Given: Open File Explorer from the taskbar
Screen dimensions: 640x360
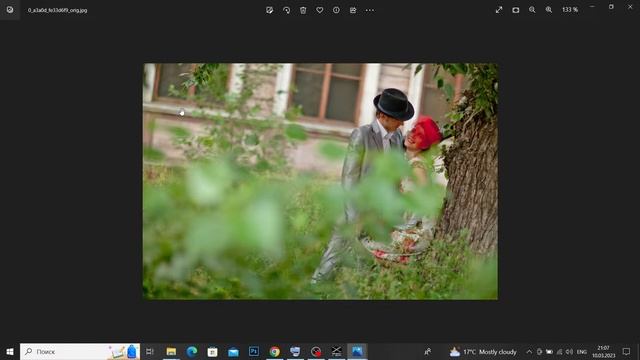Looking at the screenshot, I should 171,351.
